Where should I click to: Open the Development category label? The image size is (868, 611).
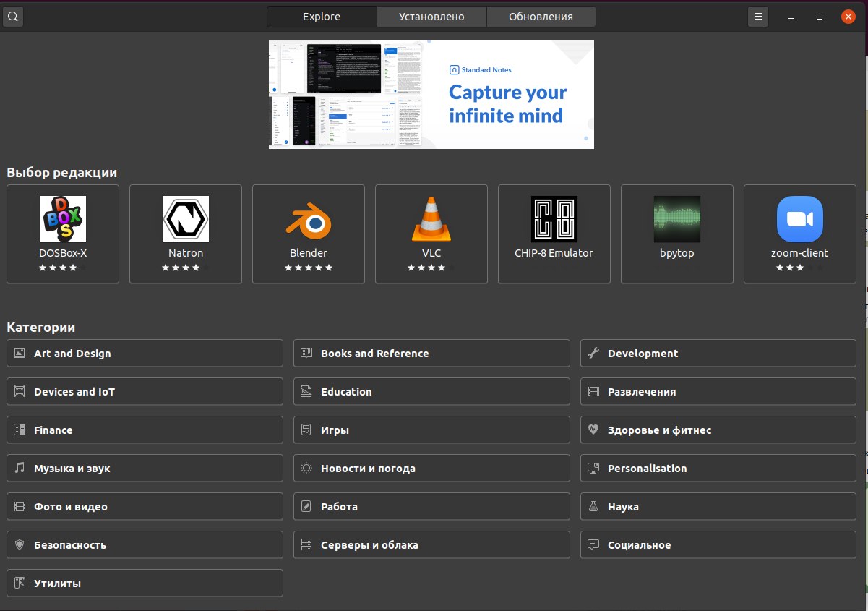[643, 354]
